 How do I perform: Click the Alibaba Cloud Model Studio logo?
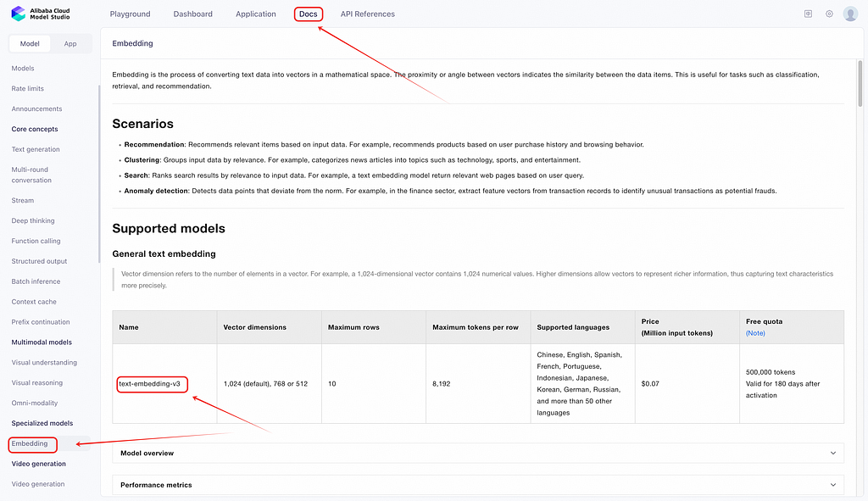coord(41,14)
